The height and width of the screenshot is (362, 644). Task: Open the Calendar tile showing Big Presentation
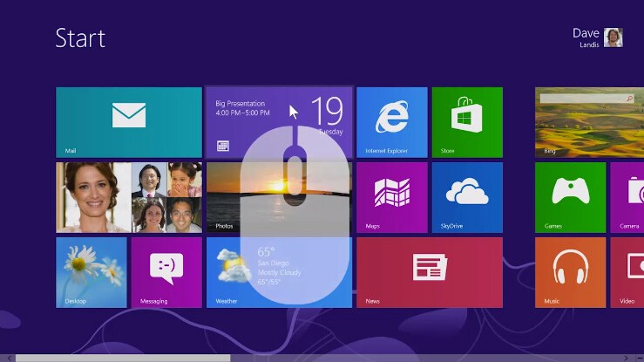(x=279, y=122)
